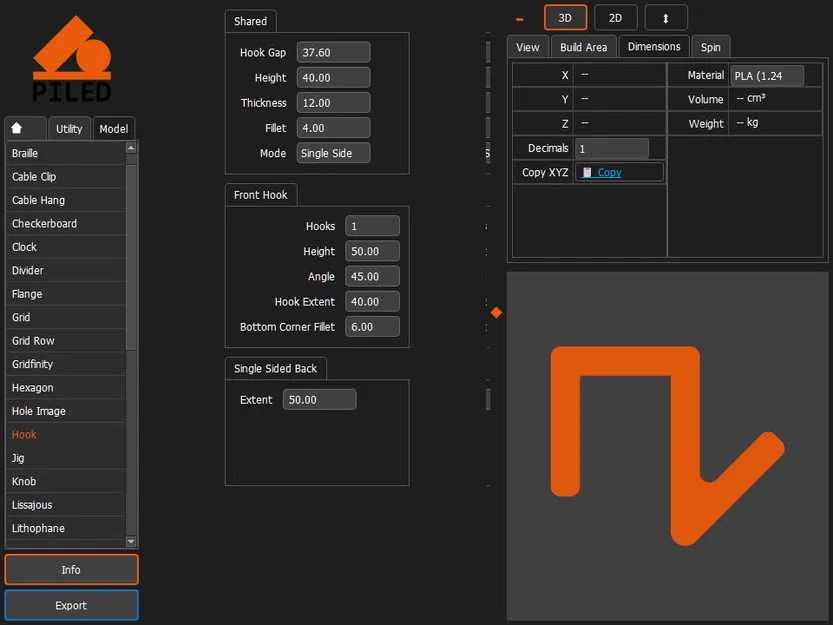Click the up-down arrow view button
Image resolution: width=833 pixels, height=625 pixels.
(x=666, y=18)
